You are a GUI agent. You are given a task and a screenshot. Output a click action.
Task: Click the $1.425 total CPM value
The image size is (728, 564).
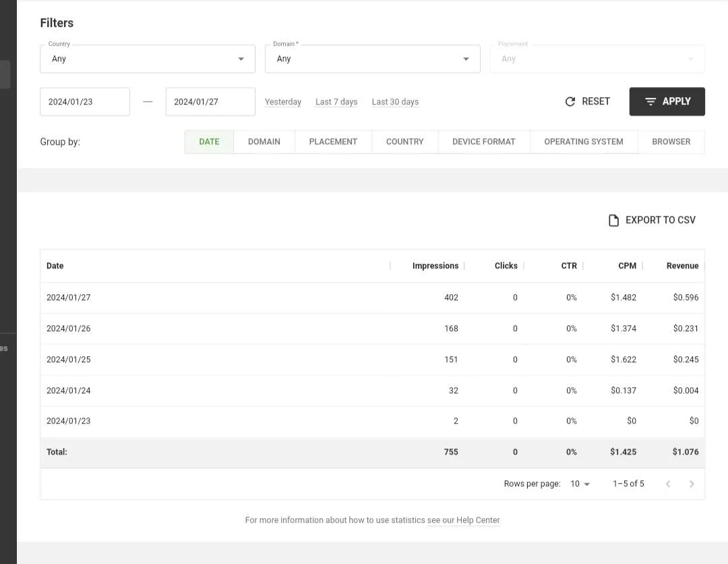tap(623, 452)
